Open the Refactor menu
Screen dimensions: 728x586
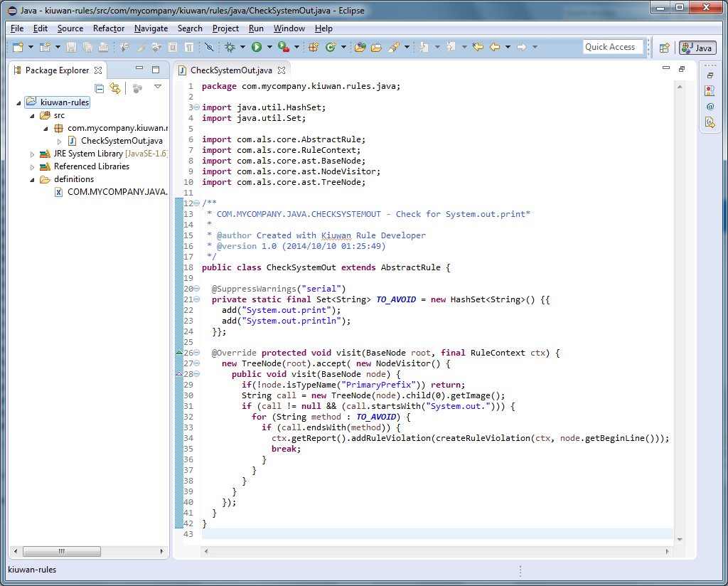[x=109, y=28]
